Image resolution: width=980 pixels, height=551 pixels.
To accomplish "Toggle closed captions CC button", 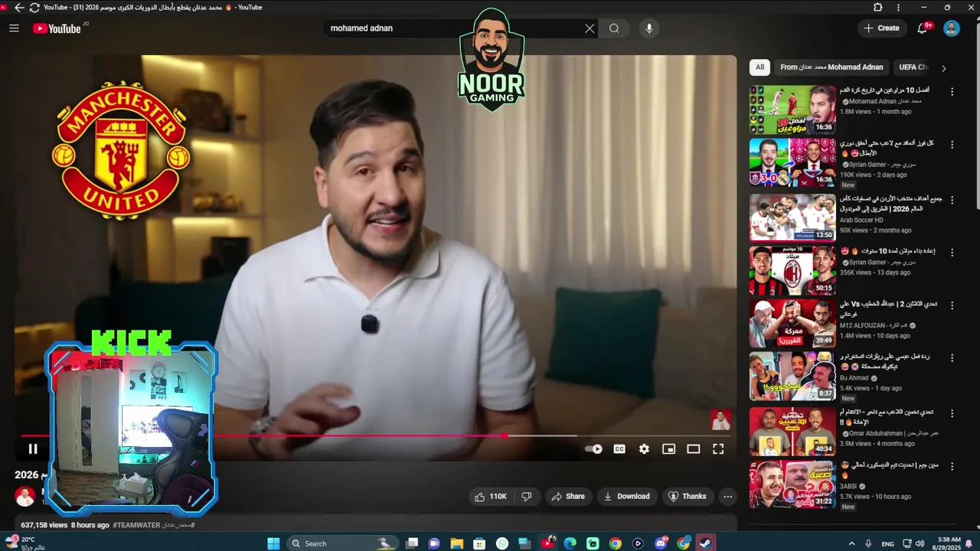I will 619,449.
